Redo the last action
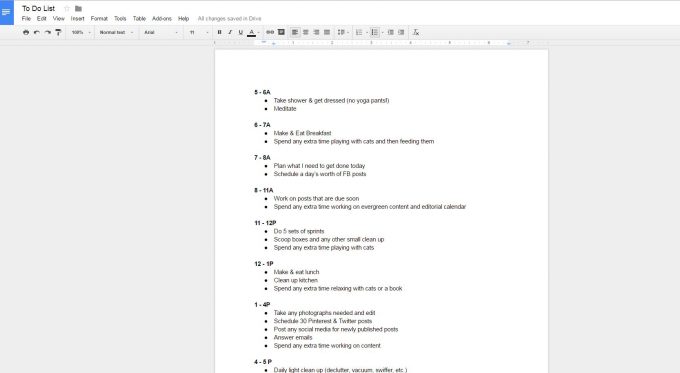The height and width of the screenshot is (373, 680). point(48,32)
